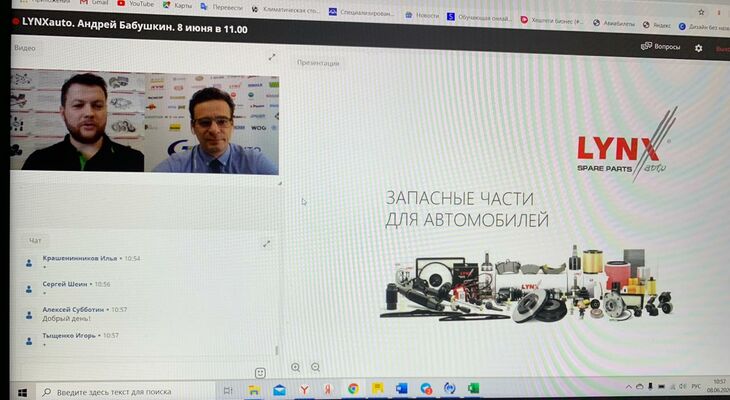The height and width of the screenshot is (400, 730).
Task: Open Excel from the taskbar
Action: click(x=473, y=388)
